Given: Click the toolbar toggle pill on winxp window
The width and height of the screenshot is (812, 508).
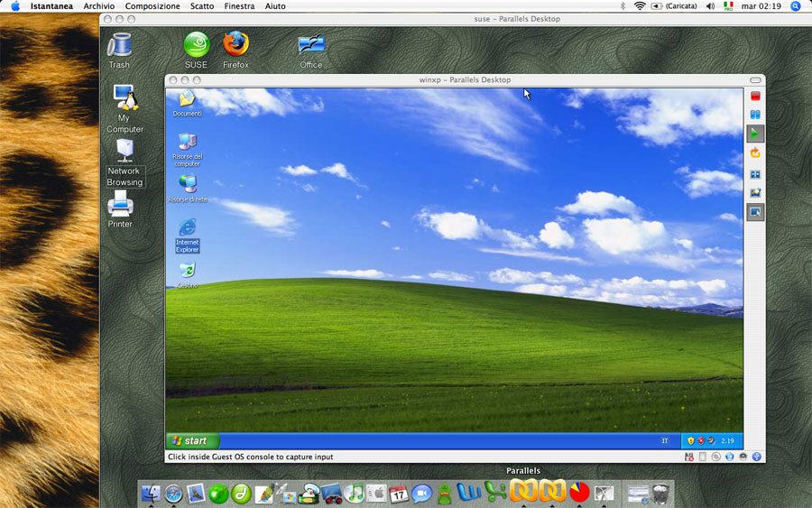Looking at the screenshot, I should click(755, 80).
